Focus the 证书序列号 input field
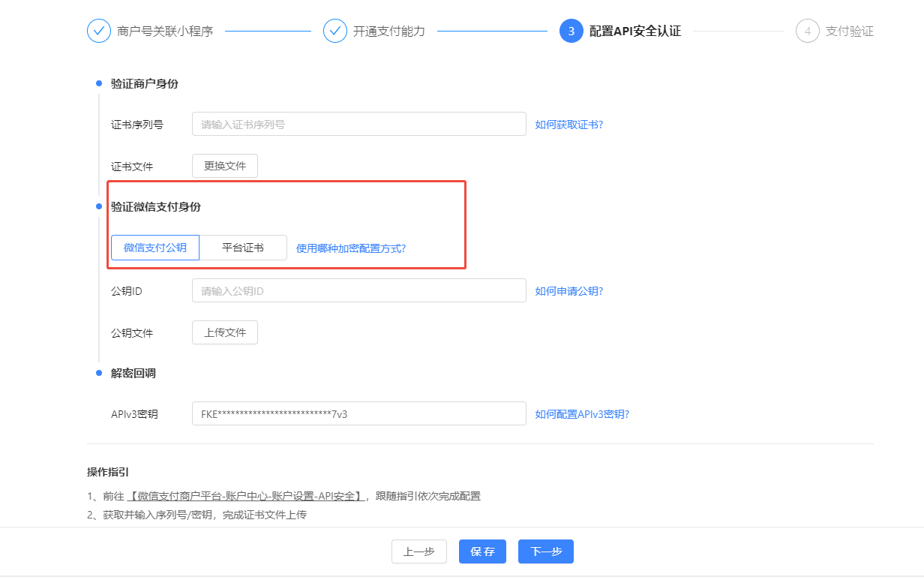 [x=359, y=124]
